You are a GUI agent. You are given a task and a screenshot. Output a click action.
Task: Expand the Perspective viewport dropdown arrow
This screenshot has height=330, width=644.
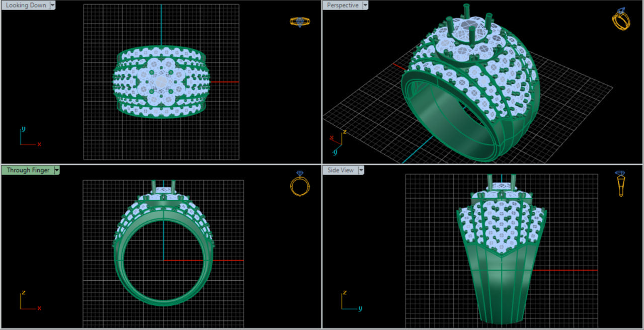(x=366, y=6)
